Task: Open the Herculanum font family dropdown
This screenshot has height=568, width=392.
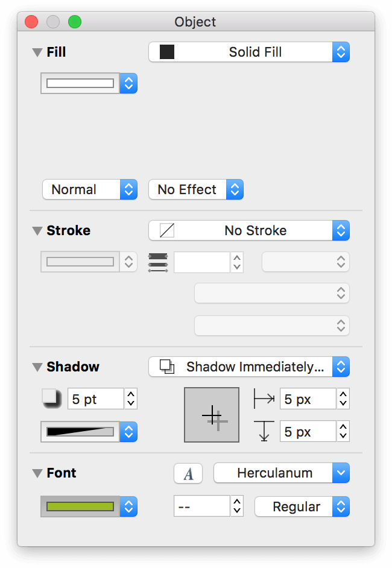Action: click(x=282, y=473)
